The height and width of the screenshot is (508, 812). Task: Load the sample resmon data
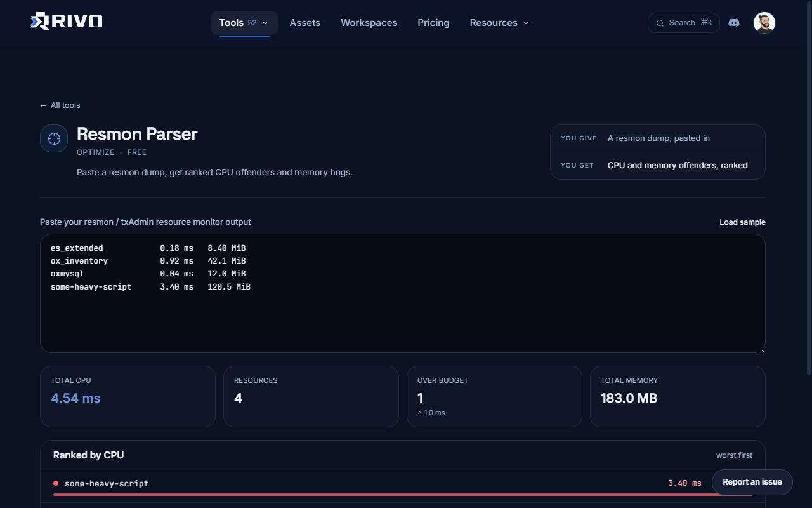click(x=742, y=222)
